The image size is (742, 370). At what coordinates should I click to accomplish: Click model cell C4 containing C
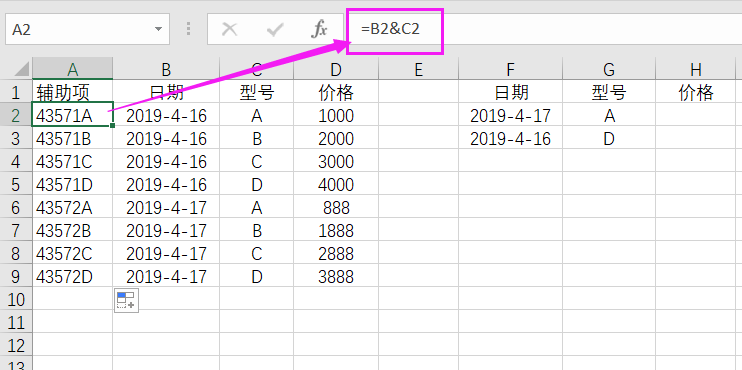[256, 161]
